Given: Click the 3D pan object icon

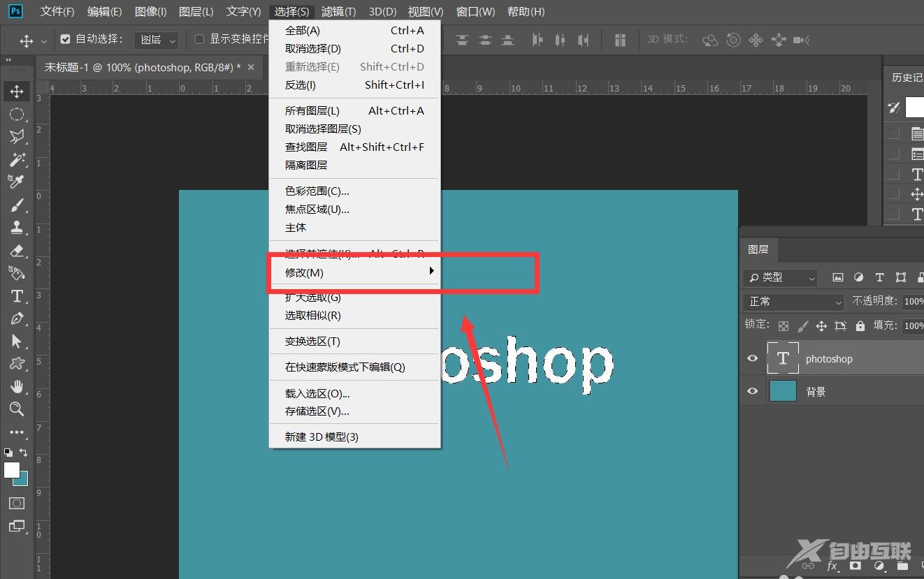Looking at the screenshot, I should (756, 40).
